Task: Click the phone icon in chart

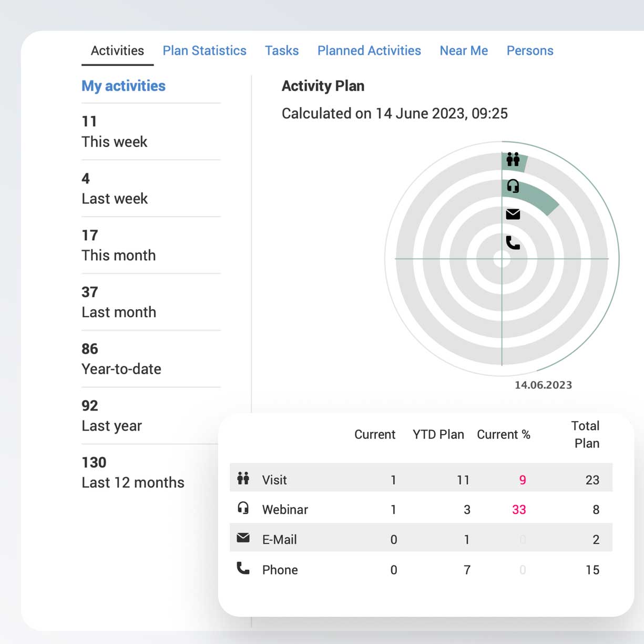Action: (513, 242)
